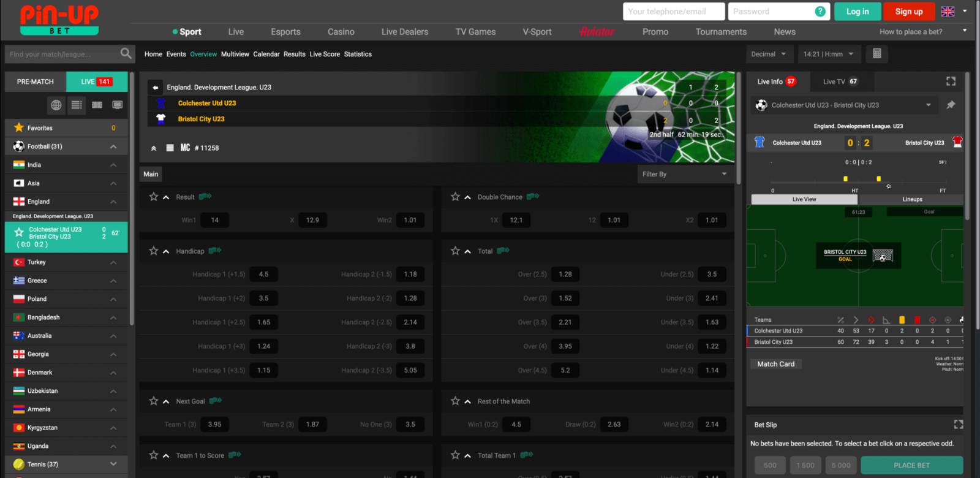Switch to the Live TV tab
This screenshot has width=980, height=478.
(840, 82)
